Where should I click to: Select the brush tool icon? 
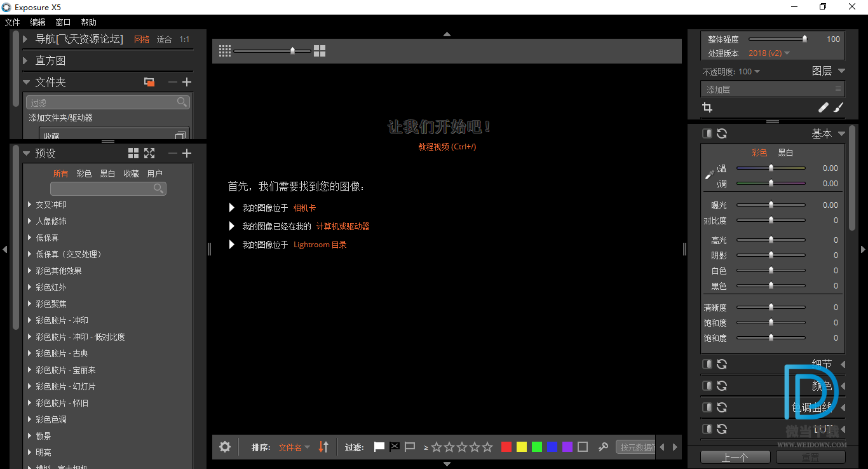(x=838, y=107)
